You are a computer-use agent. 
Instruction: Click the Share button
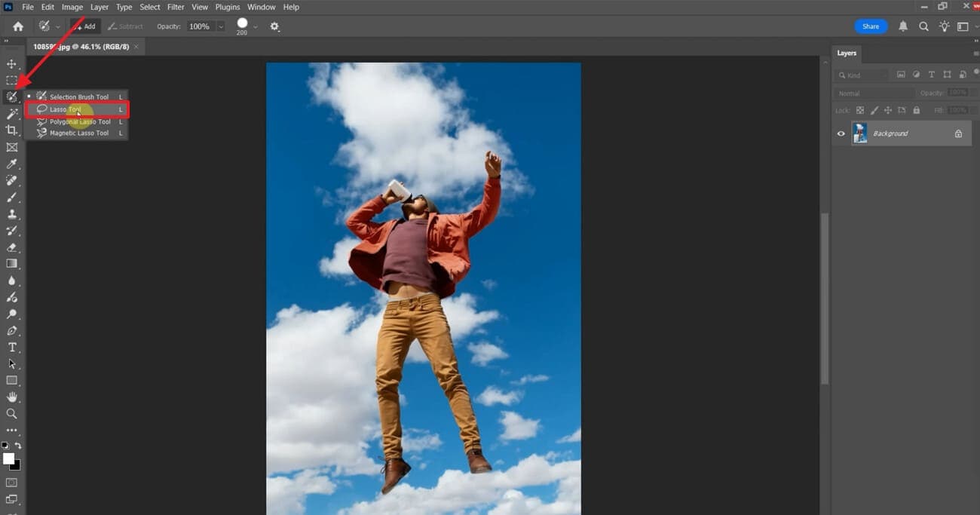pyautogui.click(x=870, y=26)
